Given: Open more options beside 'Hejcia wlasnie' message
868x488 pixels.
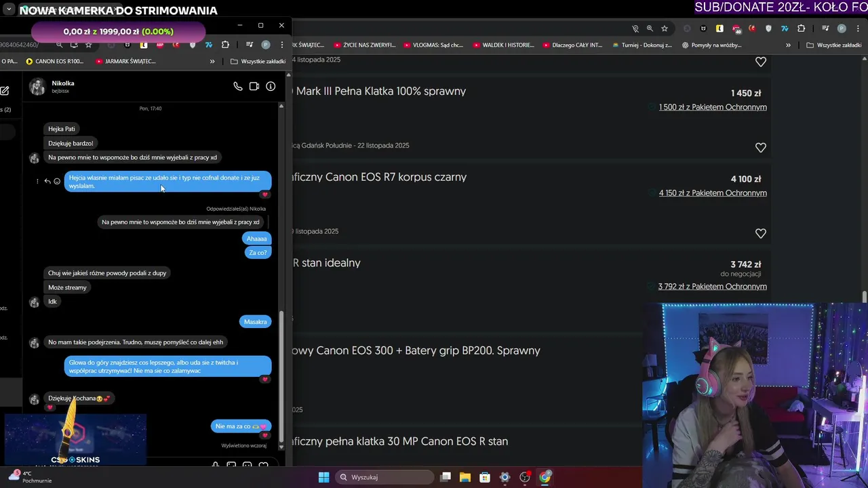Looking at the screenshot, I should (38, 181).
